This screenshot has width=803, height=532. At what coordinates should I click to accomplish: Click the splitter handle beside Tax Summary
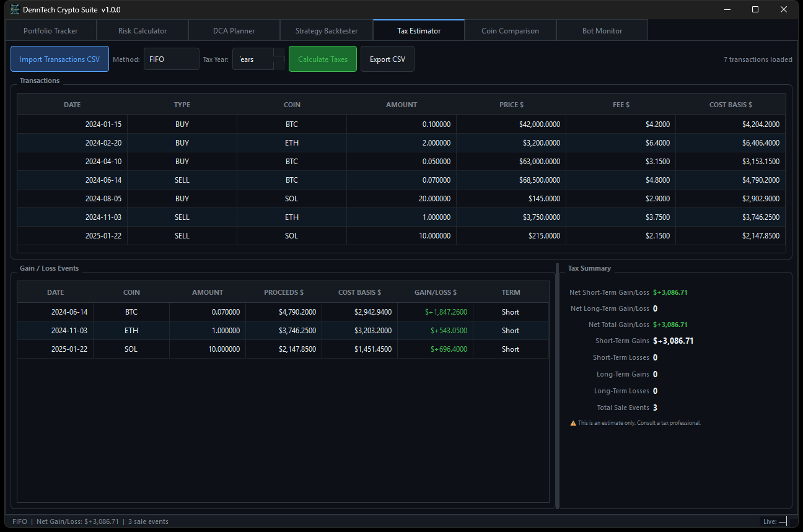click(557, 386)
